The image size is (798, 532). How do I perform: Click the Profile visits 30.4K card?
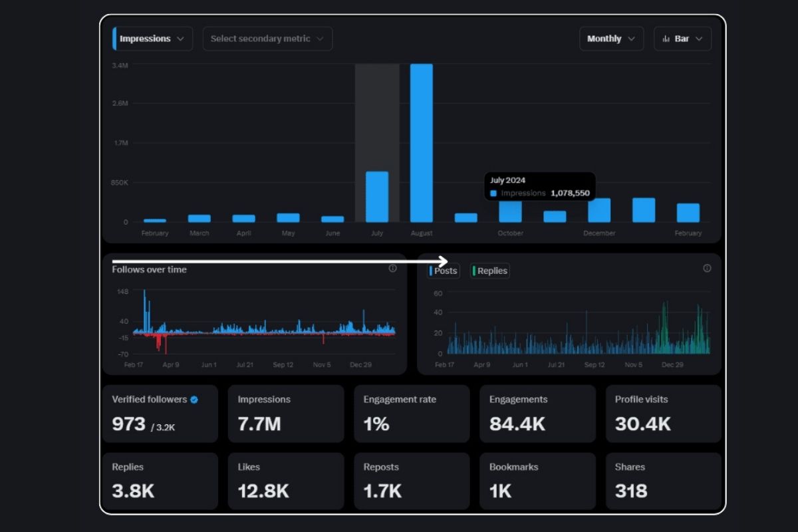click(x=663, y=414)
